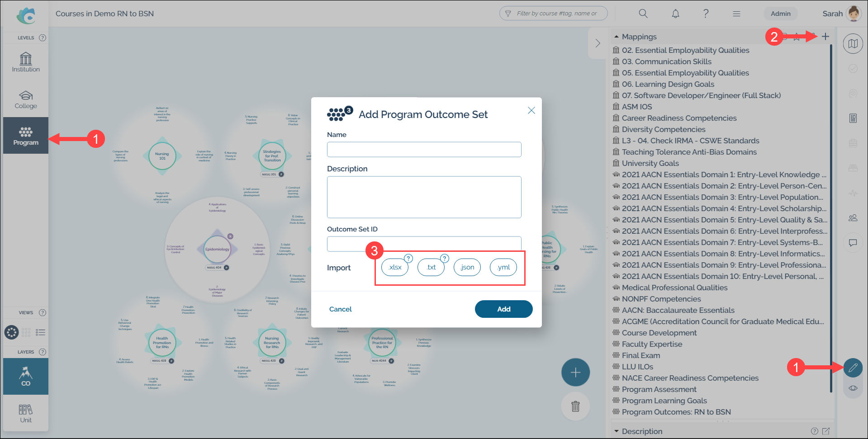Viewport: 868px width, 439px height.
Task: Open the notifications bell
Action: 675,14
